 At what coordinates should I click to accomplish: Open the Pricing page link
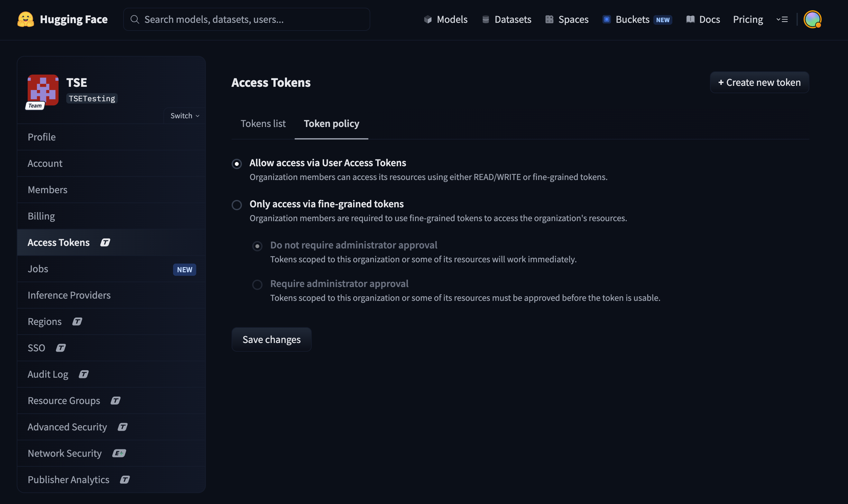pos(747,19)
